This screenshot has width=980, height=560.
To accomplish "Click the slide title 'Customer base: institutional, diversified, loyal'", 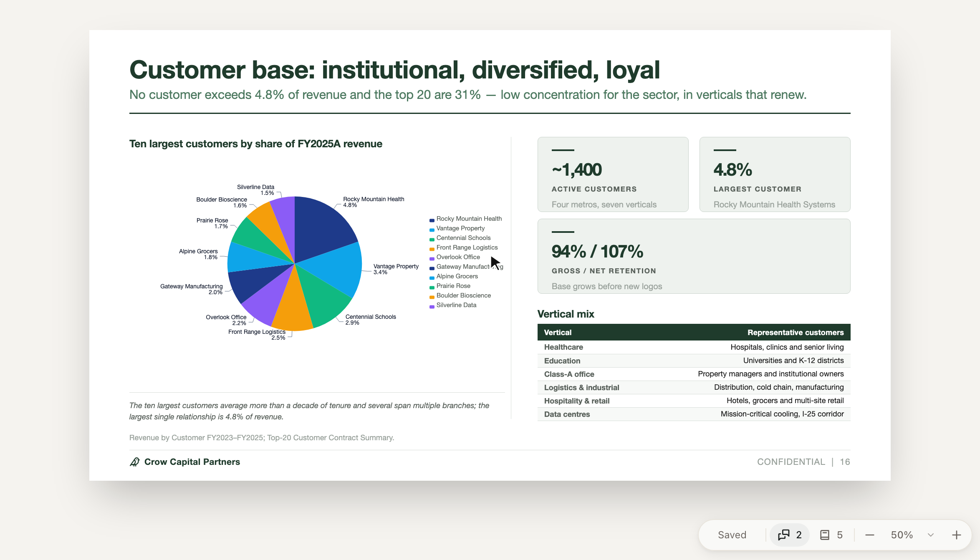I will pyautogui.click(x=394, y=70).
